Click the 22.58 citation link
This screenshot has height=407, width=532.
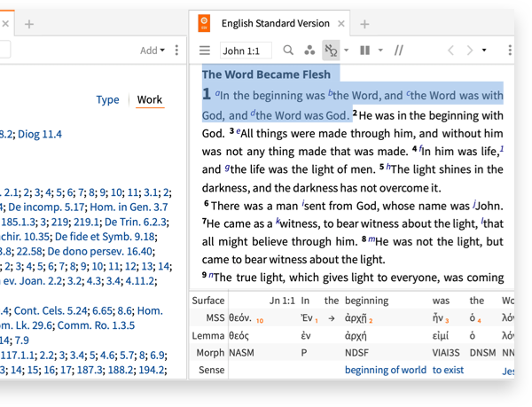coord(29,252)
